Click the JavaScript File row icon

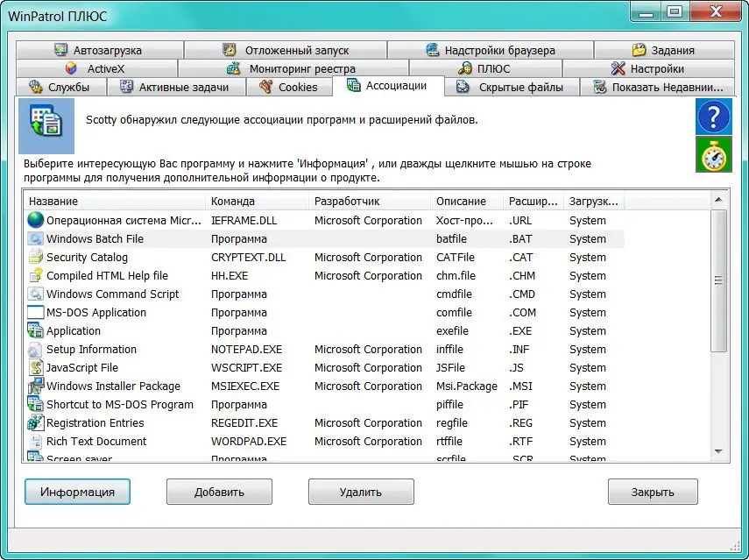pyautogui.click(x=35, y=368)
